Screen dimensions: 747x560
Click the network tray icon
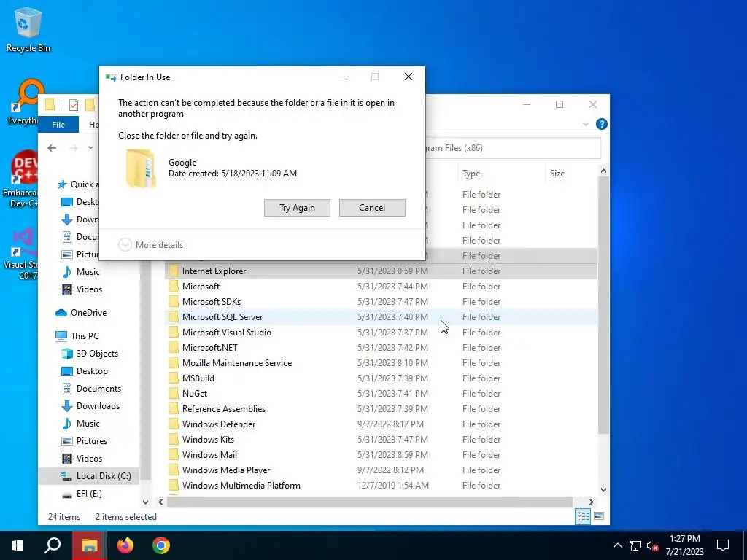click(635, 545)
